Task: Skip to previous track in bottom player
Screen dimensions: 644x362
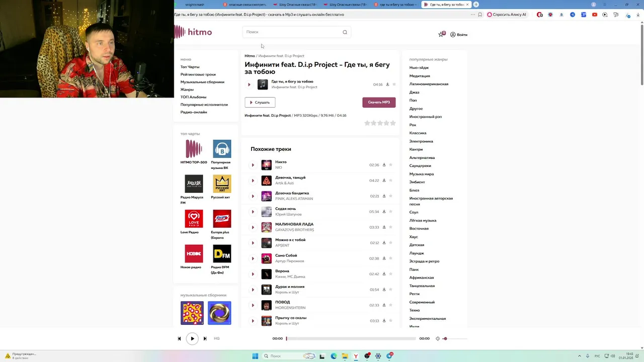Action: coord(179,339)
